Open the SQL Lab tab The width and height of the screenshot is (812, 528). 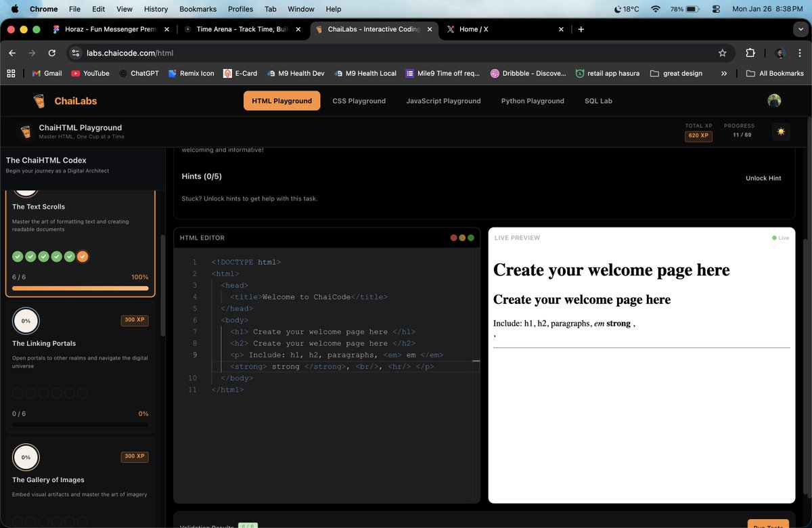tap(598, 101)
